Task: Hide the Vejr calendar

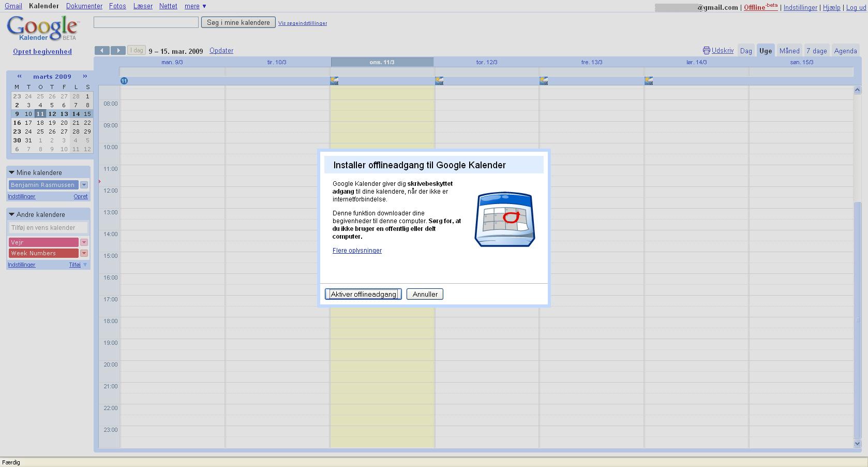Action: pyautogui.click(x=42, y=242)
